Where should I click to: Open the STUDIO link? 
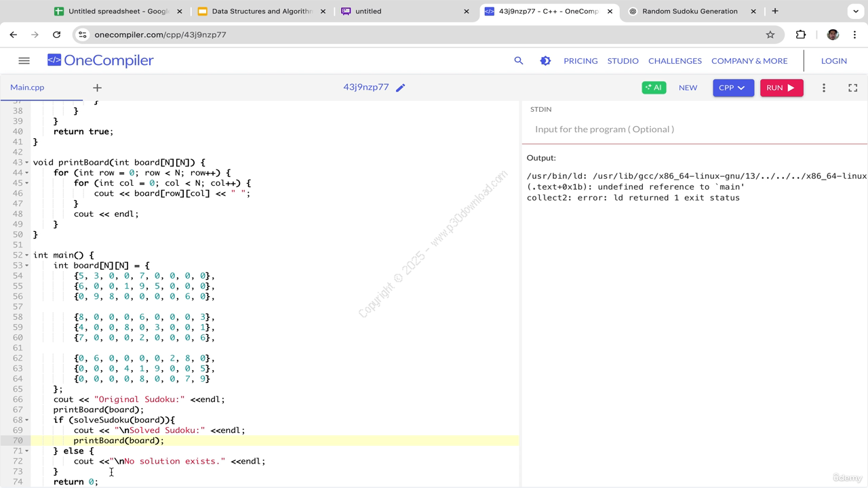click(x=623, y=60)
